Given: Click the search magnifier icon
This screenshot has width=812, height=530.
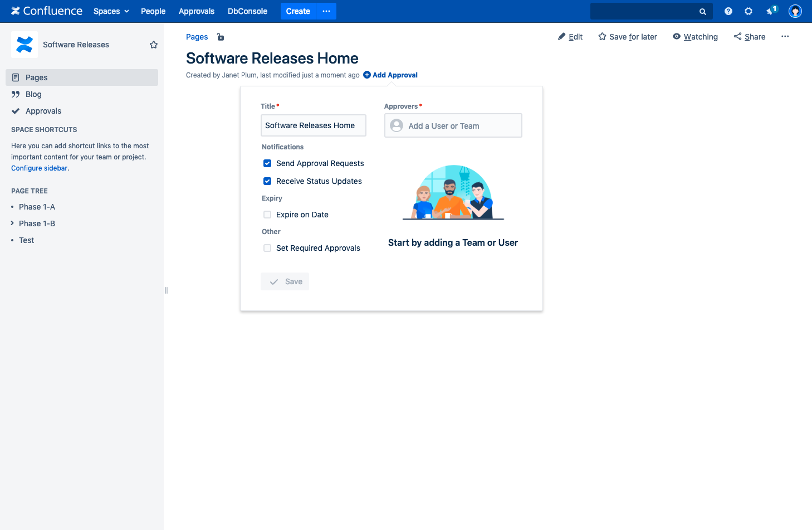Looking at the screenshot, I should tap(702, 11).
